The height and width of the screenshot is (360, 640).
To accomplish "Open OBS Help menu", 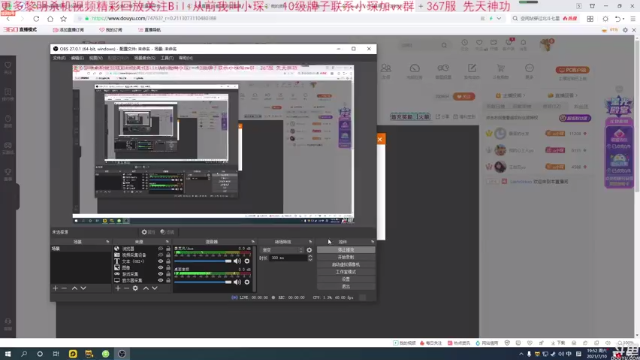I will [186, 58].
